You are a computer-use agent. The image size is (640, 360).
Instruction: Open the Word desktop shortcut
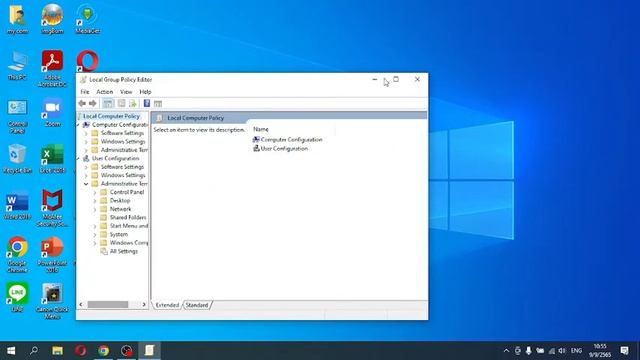tap(17, 205)
